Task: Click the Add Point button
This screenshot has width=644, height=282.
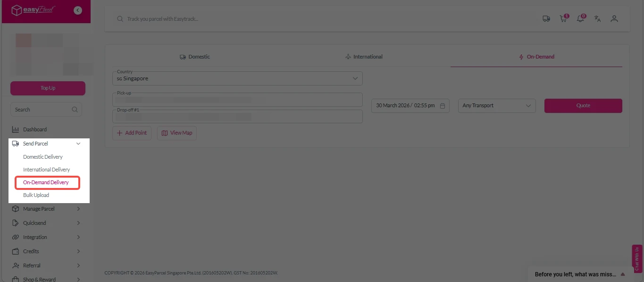Action: coord(132,133)
